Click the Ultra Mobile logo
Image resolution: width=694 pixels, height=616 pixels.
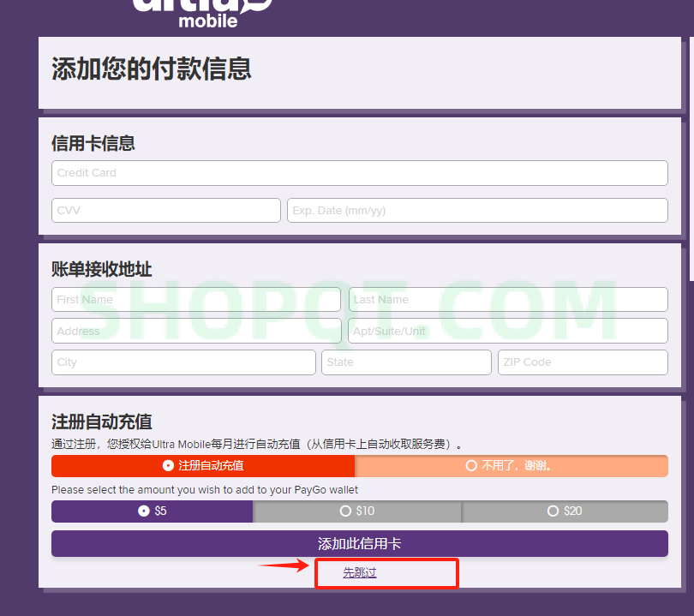[202, 13]
